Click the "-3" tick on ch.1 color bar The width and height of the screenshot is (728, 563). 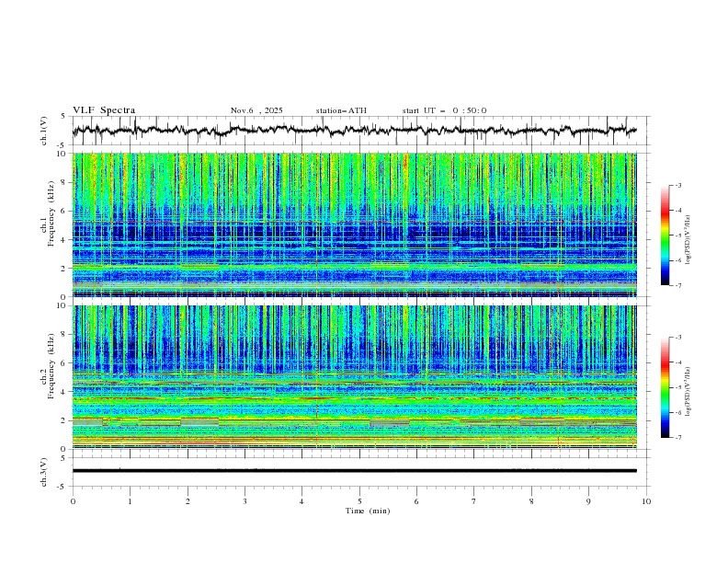point(677,185)
